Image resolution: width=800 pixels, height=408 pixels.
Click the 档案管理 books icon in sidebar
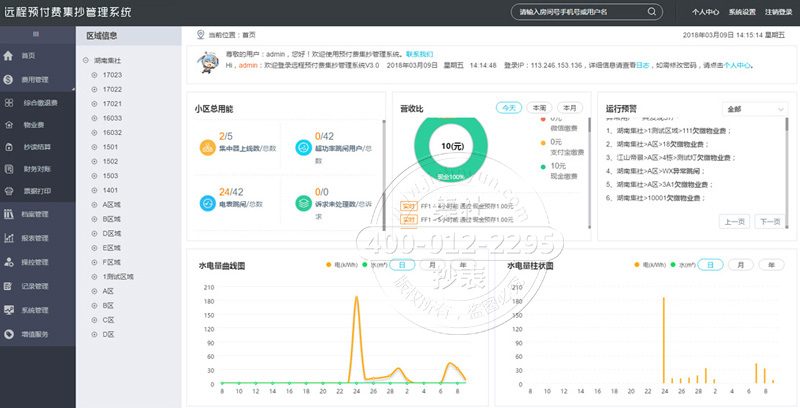pos(9,214)
